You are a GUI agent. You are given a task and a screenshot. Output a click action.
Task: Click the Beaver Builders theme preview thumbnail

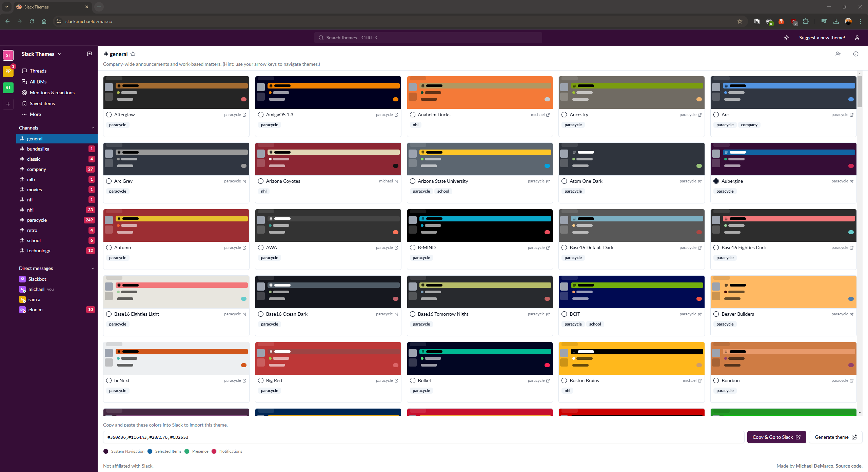pos(783,292)
